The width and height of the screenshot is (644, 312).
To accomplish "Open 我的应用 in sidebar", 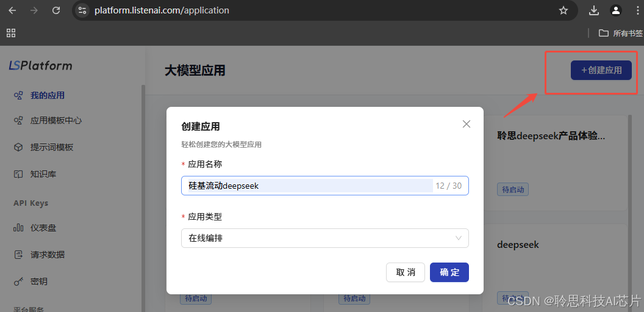I will (x=47, y=96).
